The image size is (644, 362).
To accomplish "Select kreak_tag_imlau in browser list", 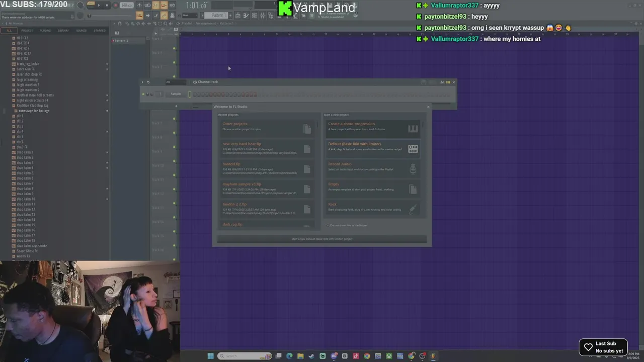I will coord(28,64).
